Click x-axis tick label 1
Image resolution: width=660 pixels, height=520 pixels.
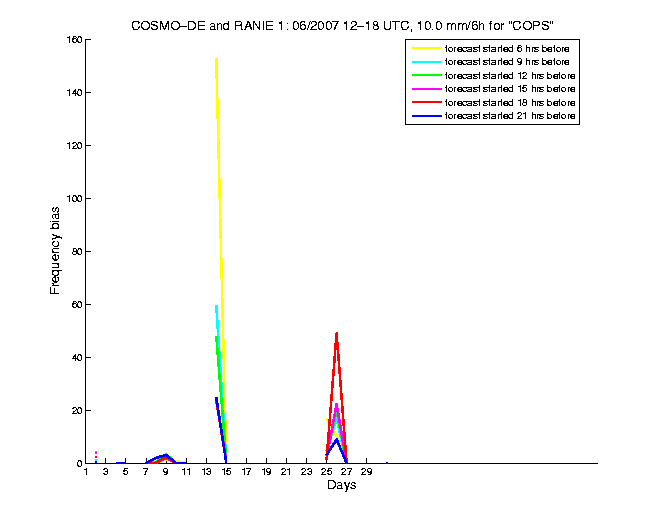tap(86, 472)
